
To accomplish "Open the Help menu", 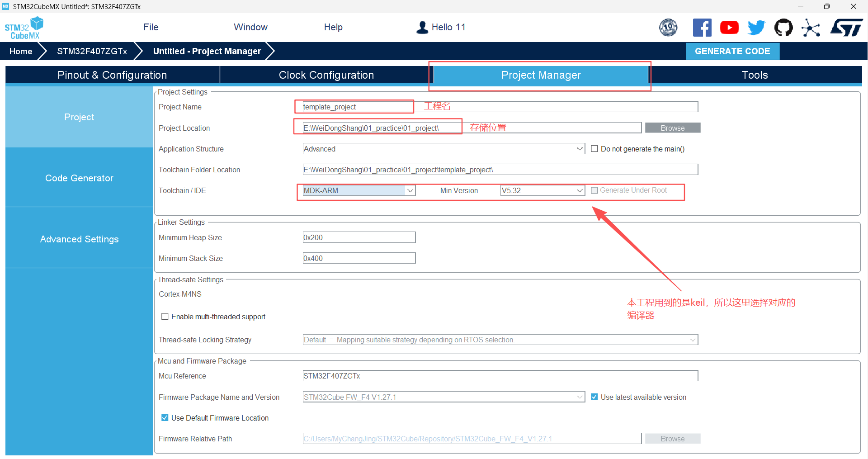I will (x=333, y=27).
